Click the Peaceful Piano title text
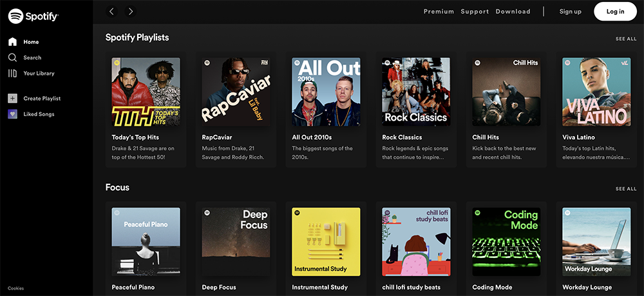This screenshot has height=296, width=644. click(133, 288)
